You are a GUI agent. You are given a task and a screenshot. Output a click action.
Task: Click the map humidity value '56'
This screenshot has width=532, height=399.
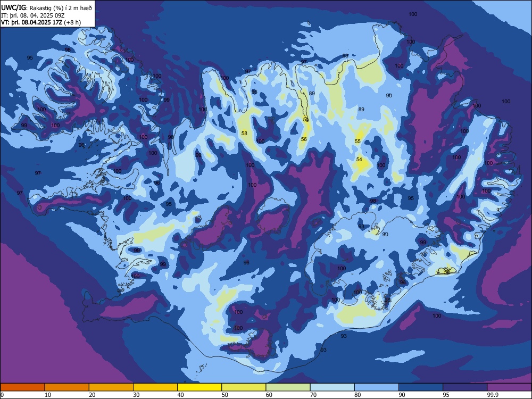[x=304, y=139]
